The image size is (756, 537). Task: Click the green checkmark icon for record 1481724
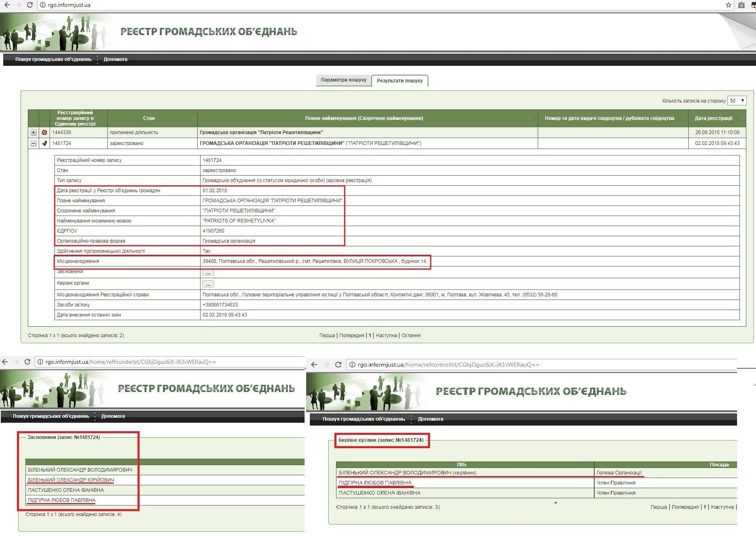pos(44,143)
